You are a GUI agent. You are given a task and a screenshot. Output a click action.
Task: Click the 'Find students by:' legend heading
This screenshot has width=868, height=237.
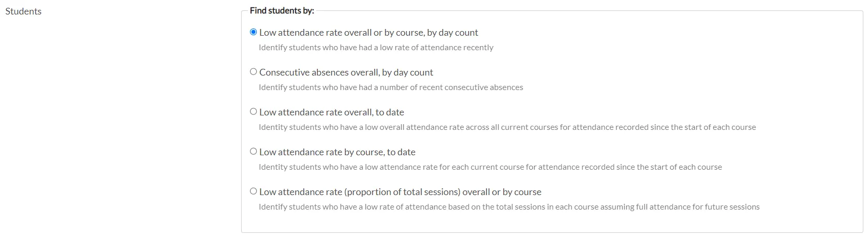tap(282, 10)
